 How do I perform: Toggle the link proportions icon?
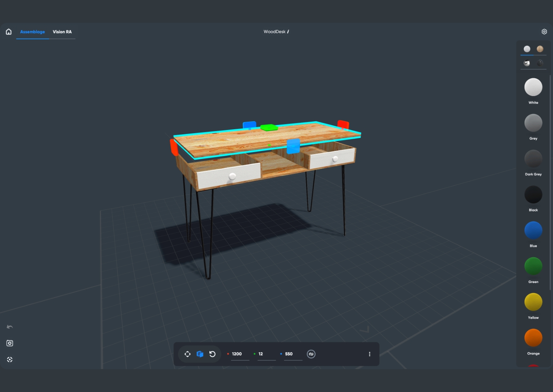311,354
